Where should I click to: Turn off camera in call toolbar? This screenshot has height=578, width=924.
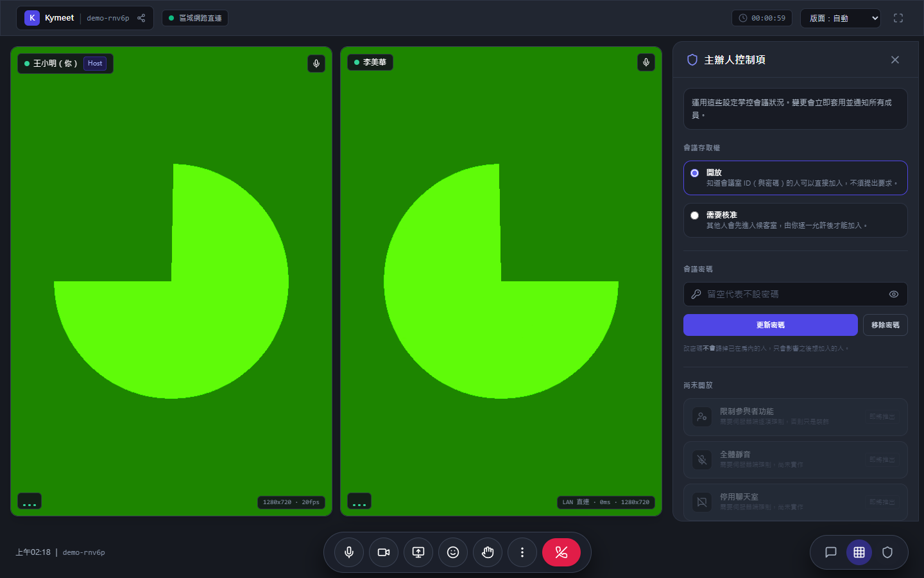coord(384,552)
